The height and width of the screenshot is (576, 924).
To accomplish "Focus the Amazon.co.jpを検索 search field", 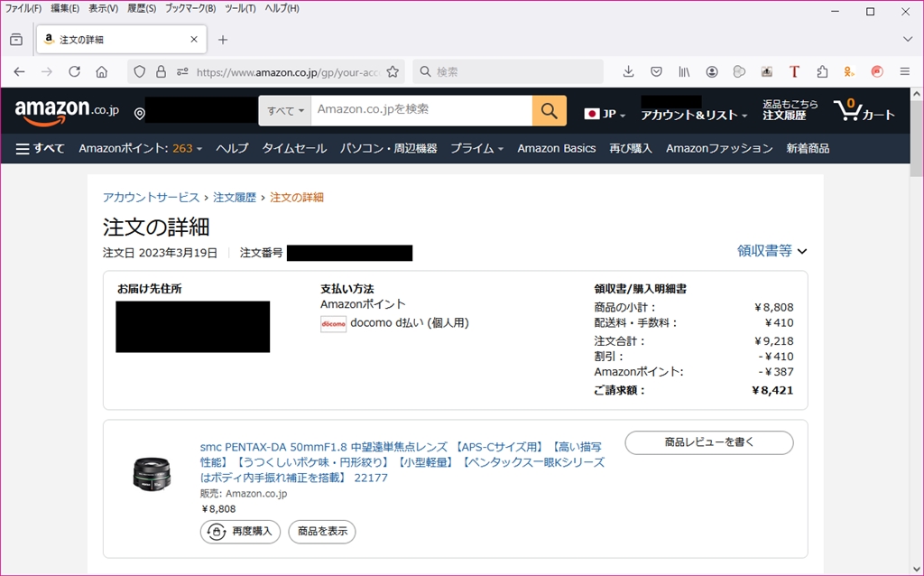I will tap(421, 110).
